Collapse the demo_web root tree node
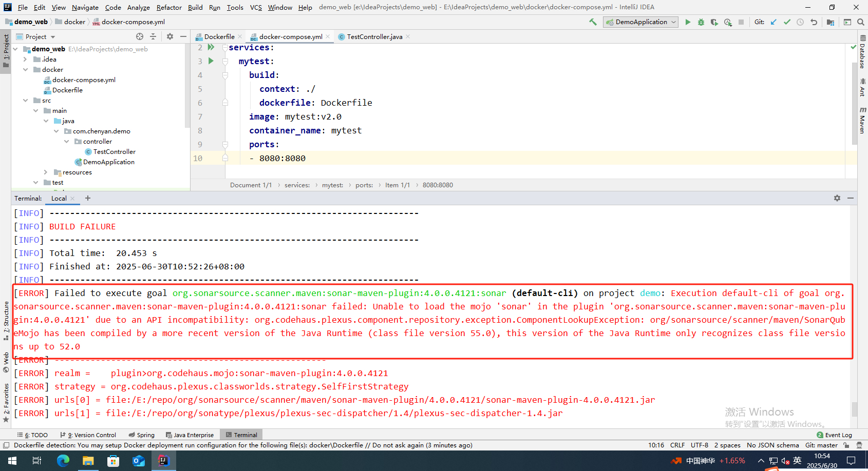 15,49
